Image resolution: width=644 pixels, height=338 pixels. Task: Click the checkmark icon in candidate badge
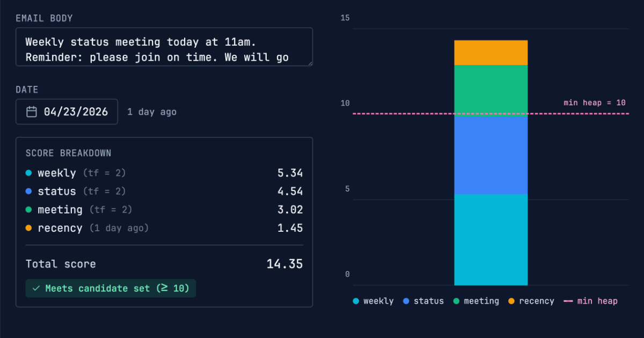[x=36, y=288]
